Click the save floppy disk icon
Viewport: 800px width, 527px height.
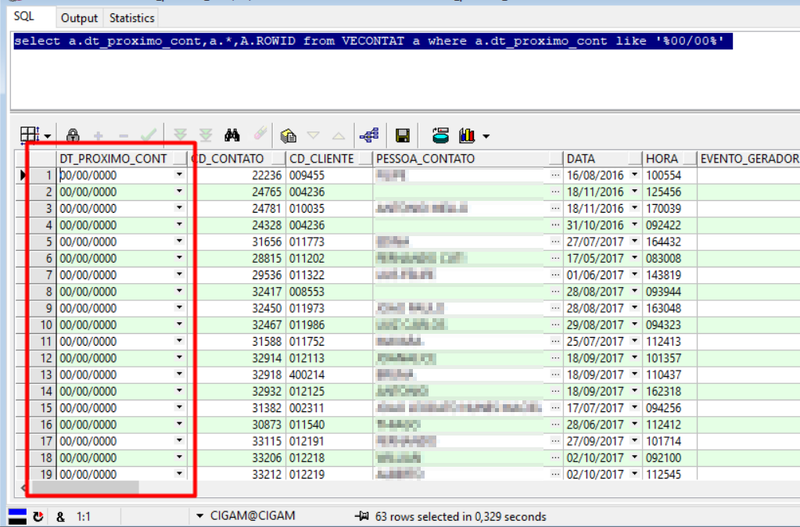(x=403, y=135)
